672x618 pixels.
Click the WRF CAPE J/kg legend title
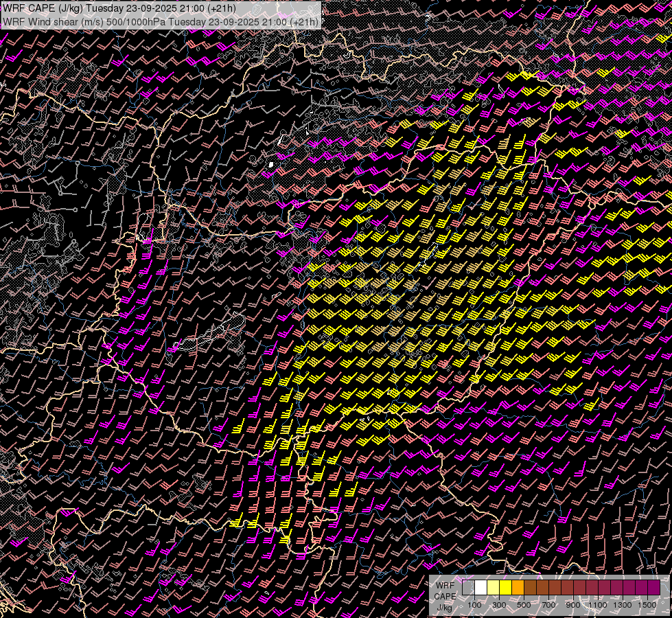tap(445, 596)
